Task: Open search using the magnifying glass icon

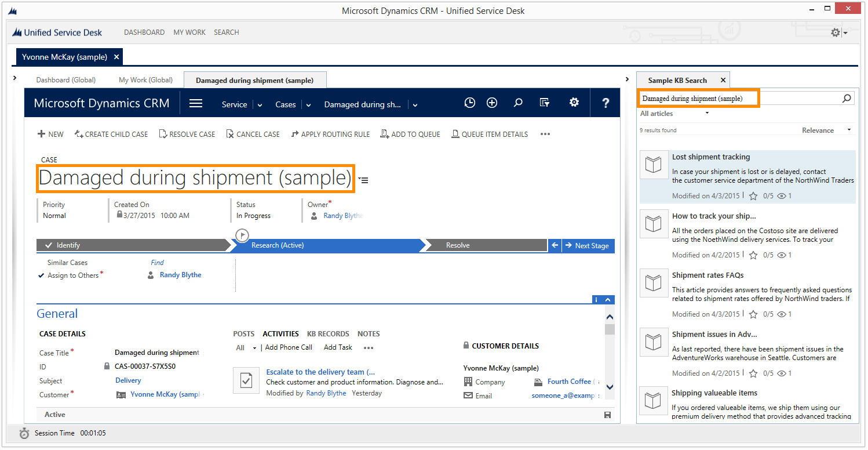Action: point(517,102)
